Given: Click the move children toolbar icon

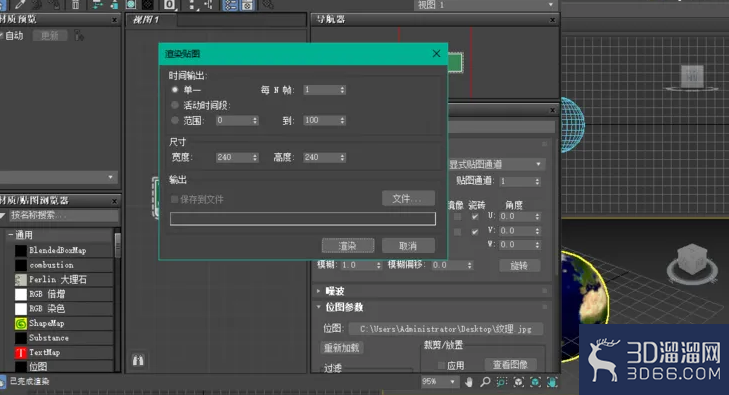Looking at the screenshot, I should (97, 4).
